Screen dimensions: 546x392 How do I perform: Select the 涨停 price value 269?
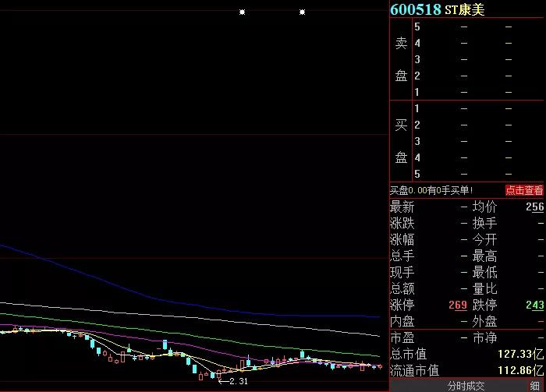coord(457,305)
